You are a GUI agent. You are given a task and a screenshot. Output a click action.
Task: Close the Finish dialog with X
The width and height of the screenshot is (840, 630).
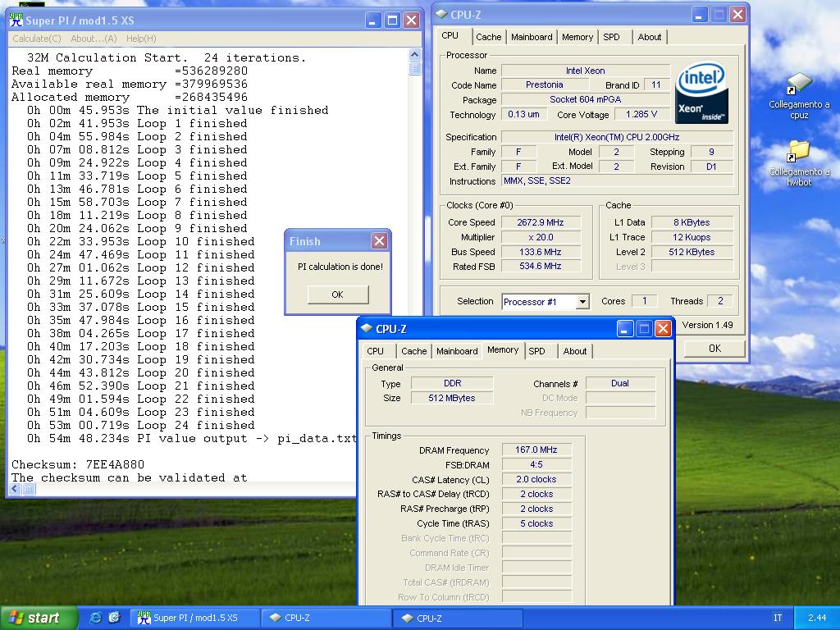379,241
